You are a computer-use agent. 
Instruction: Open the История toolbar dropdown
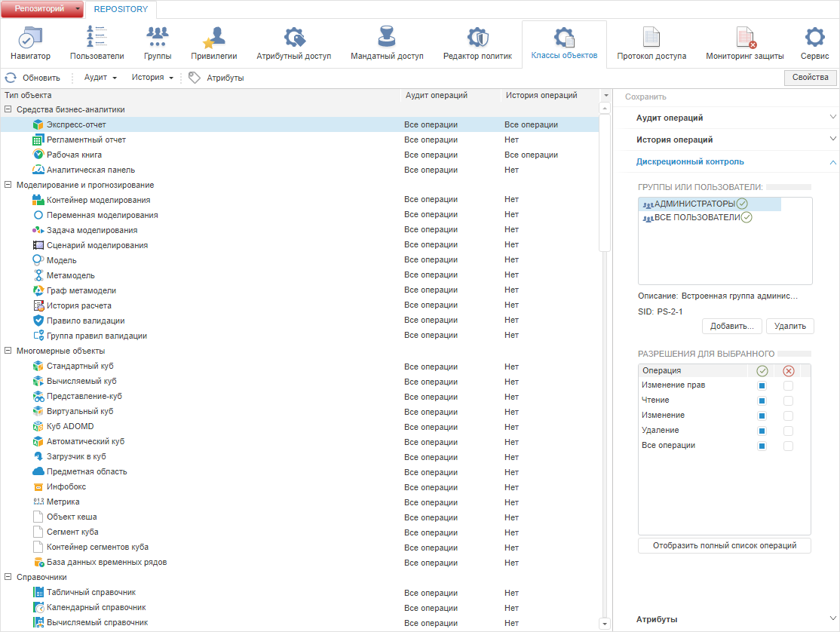[152, 78]
